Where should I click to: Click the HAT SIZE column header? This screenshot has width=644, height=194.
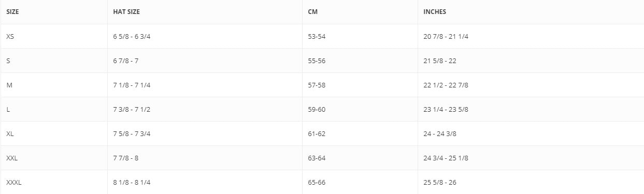coord(126,12)
